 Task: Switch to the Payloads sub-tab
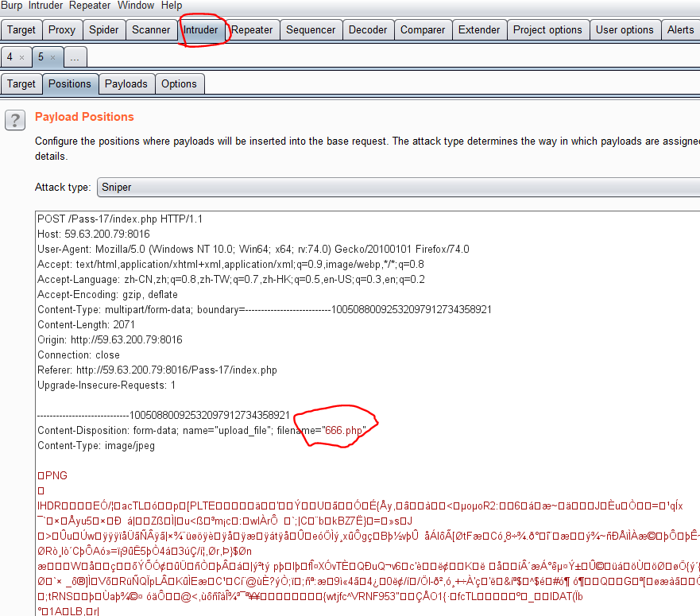point(126,84)
